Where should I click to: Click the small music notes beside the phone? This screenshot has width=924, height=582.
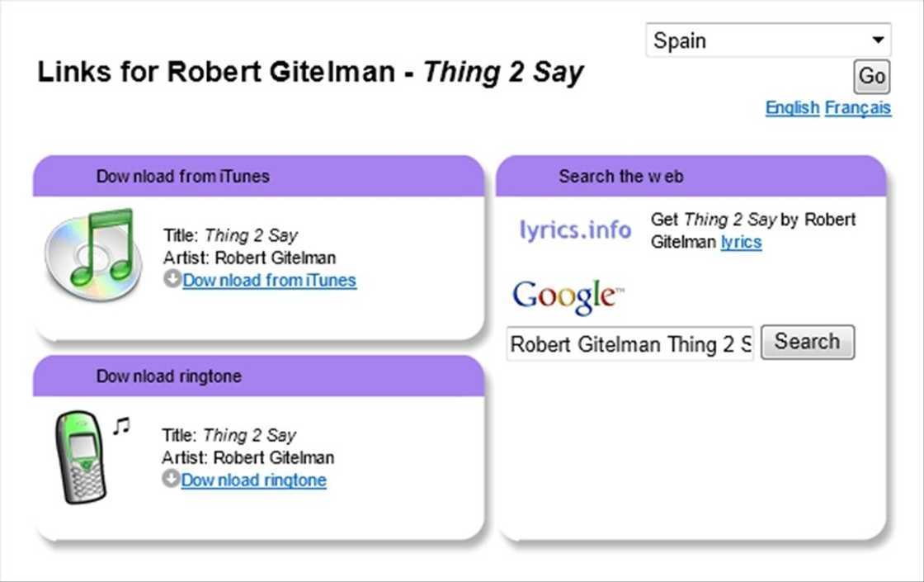(121, 426)
